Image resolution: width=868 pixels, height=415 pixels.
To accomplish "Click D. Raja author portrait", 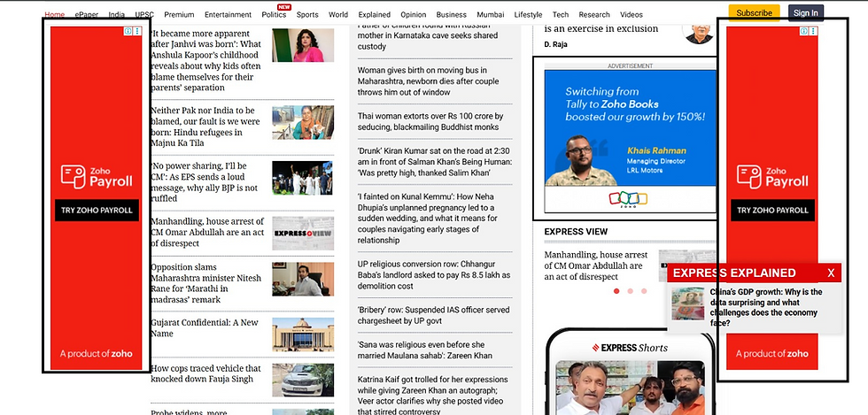I will (x=699, y=32).
